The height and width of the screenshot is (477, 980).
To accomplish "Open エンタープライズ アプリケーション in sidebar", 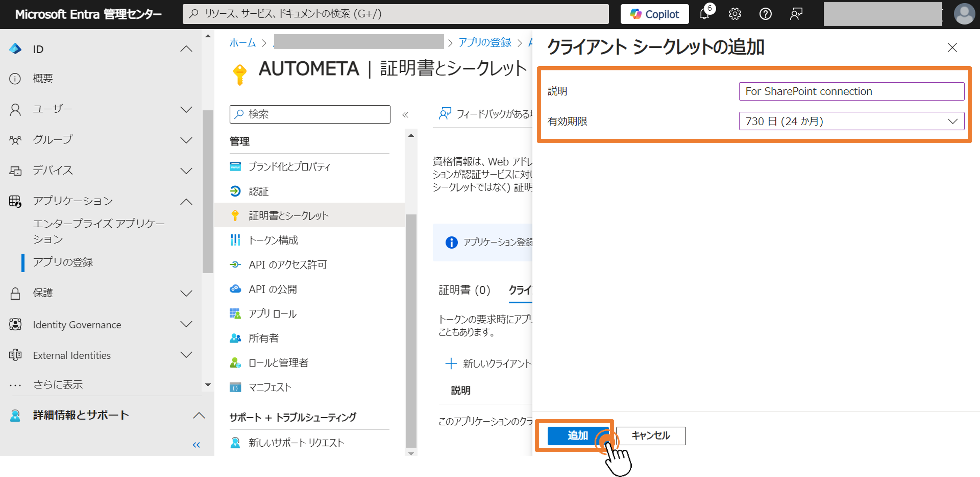I will (x=99, y=231).
